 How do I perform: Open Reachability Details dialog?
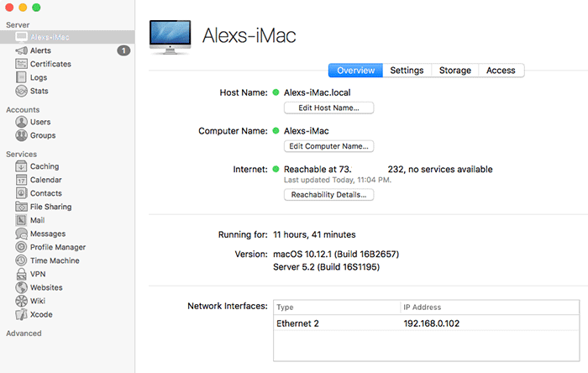pyautogui.click(x=329, y=195)
